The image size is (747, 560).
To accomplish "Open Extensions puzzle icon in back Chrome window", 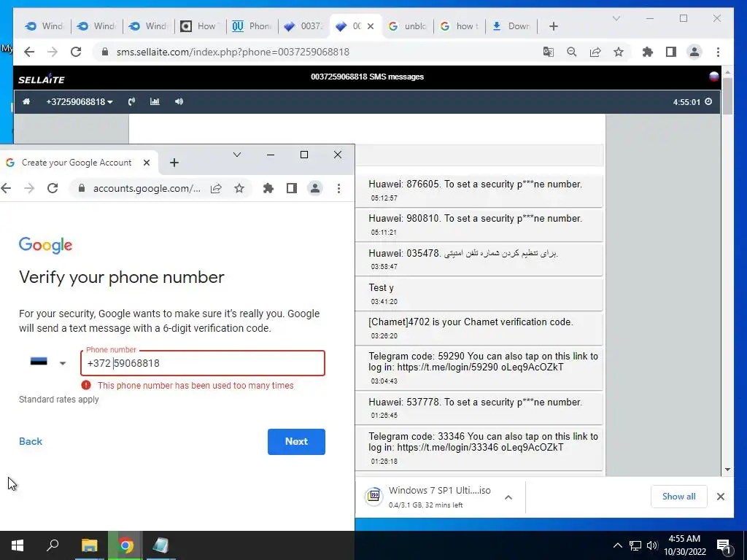I will (x=648, y=52).
